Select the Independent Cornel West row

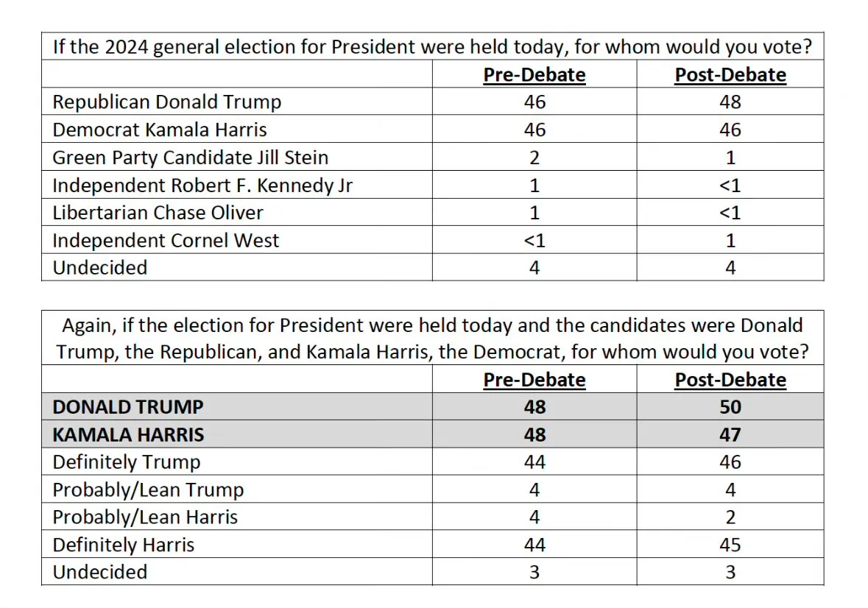point(432,240)
